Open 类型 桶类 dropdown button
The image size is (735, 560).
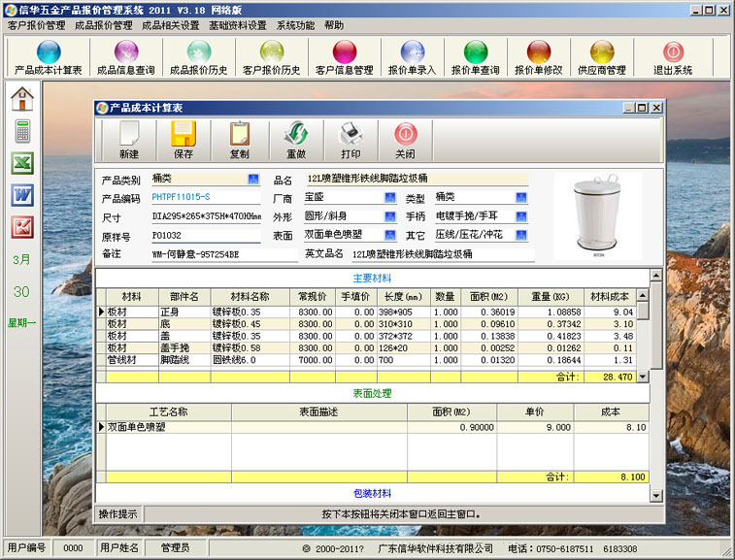(521, 197)
